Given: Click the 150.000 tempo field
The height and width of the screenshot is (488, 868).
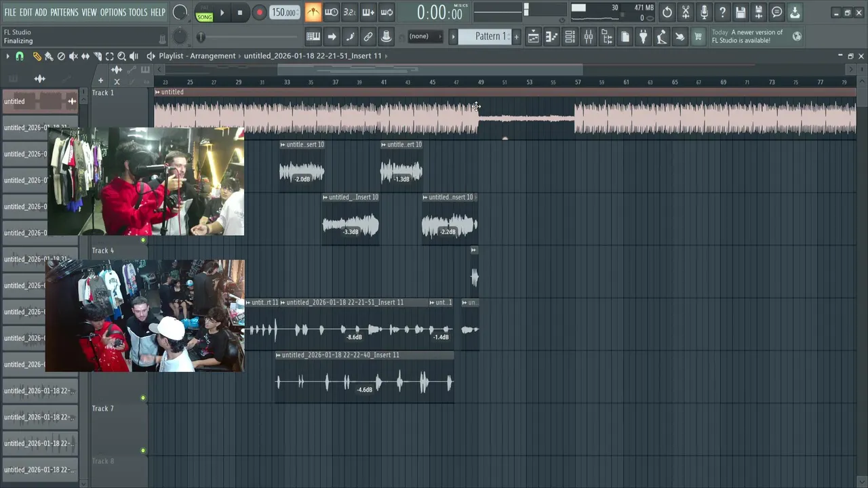Looking at the screenshot, I should 284,12.
